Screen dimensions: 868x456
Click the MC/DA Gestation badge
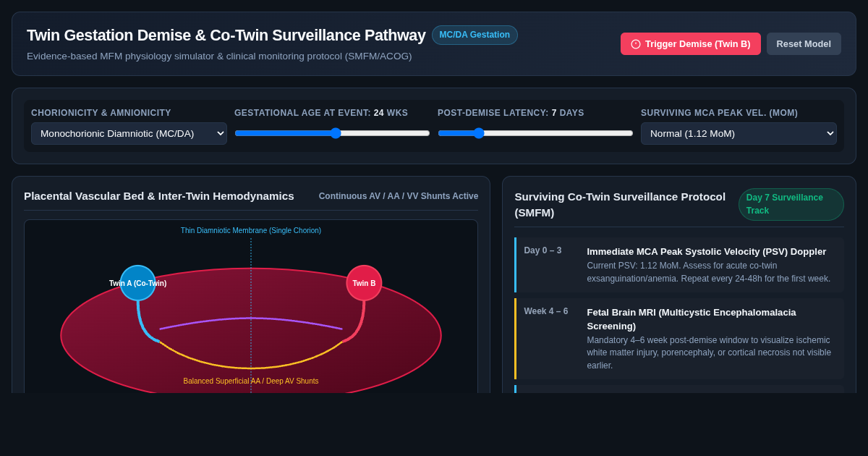pyautogui.click(x=475, y=35)
